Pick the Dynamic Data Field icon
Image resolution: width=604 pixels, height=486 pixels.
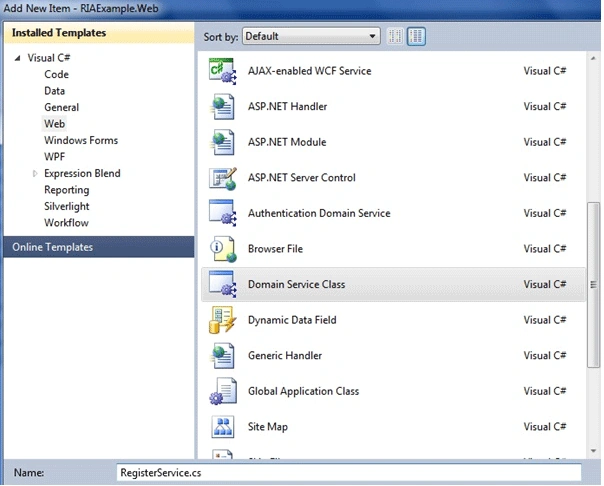pyautogui.click(x=222, y=320)
